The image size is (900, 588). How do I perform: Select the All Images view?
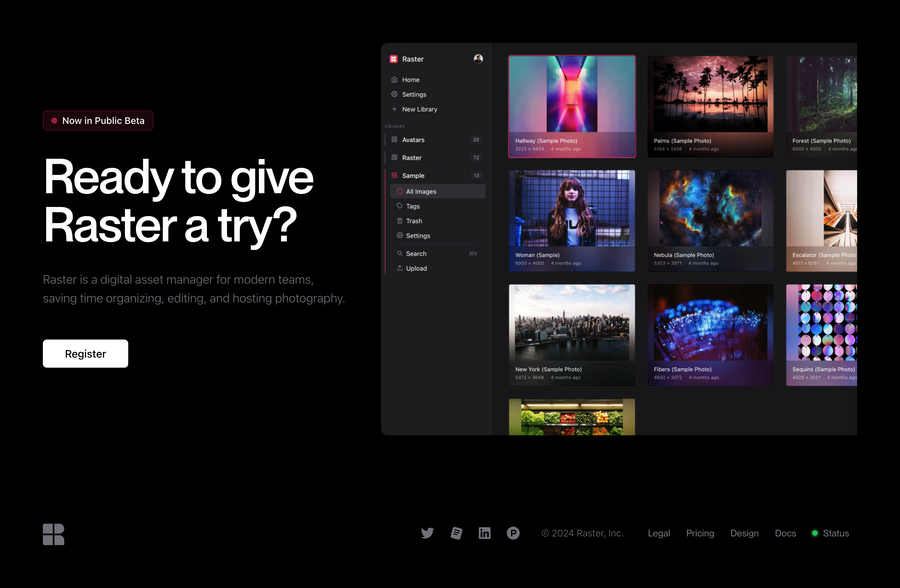click(421, 191)
